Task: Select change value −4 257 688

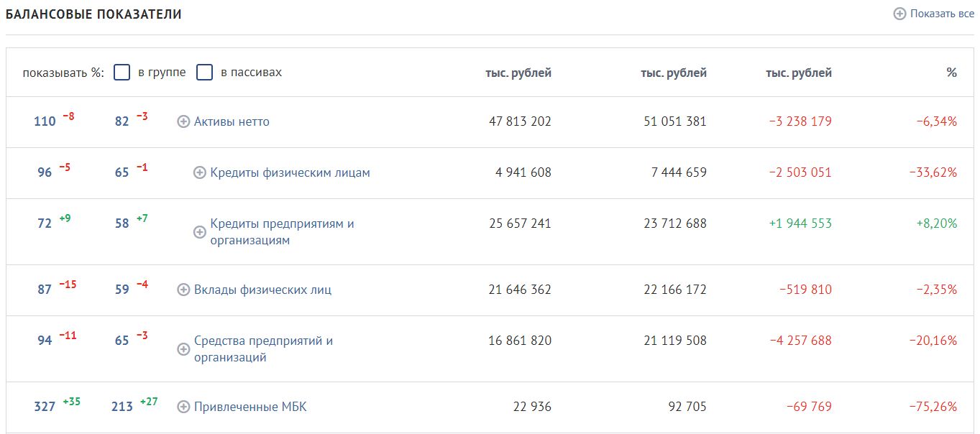Action: [800, 341]
